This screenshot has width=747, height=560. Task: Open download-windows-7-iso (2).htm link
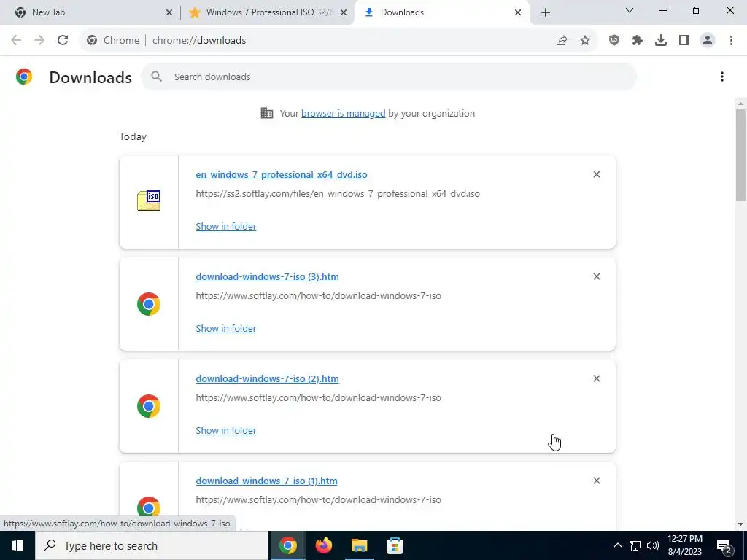point(267,378)
